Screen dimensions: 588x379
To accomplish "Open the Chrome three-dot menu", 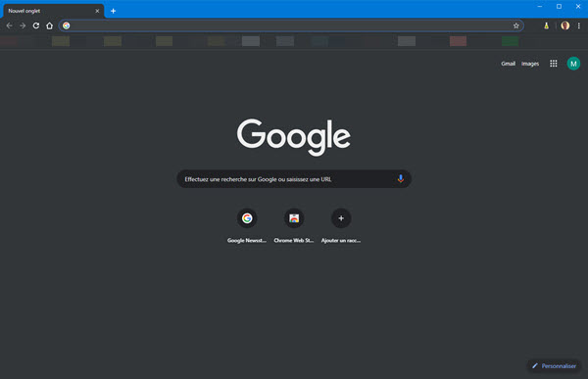I will click(579, 25).
